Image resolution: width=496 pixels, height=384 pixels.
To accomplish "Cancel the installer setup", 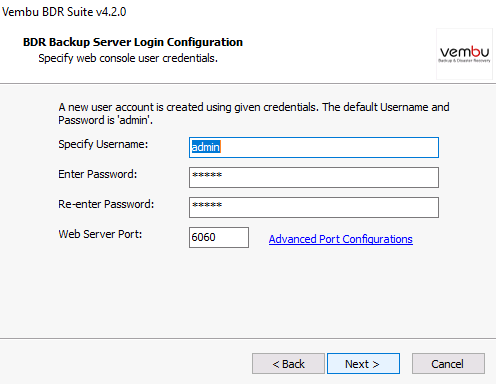I will (448, 364).
